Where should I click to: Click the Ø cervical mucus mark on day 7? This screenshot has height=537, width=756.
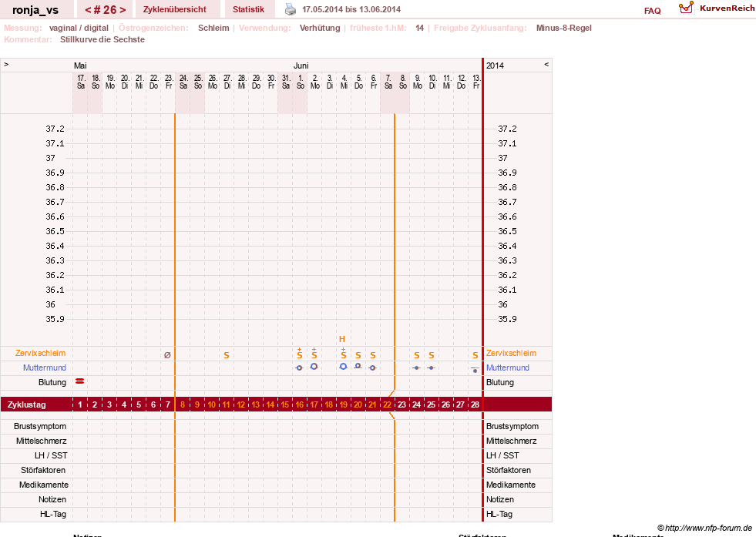tap(167, 355)
